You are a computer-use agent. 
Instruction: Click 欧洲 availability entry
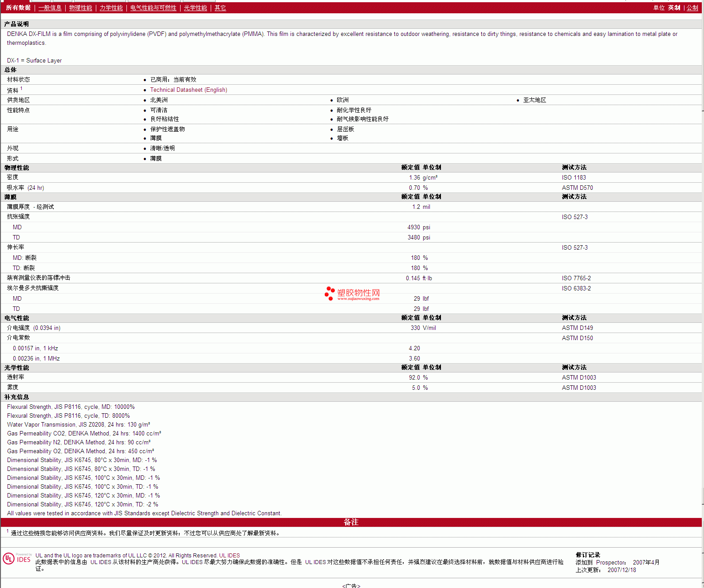(342, 100)
